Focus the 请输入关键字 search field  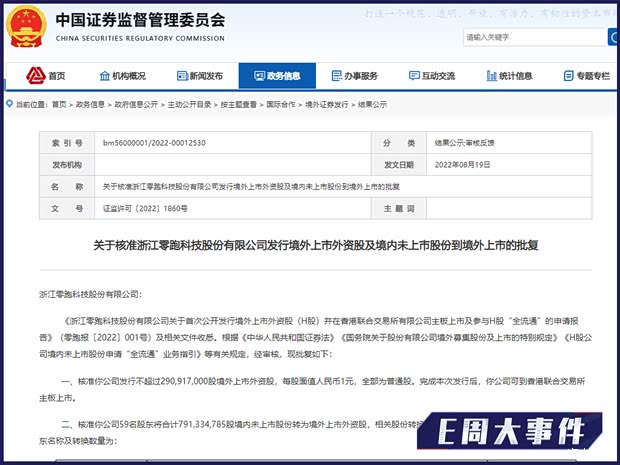[x=535, y=38]
